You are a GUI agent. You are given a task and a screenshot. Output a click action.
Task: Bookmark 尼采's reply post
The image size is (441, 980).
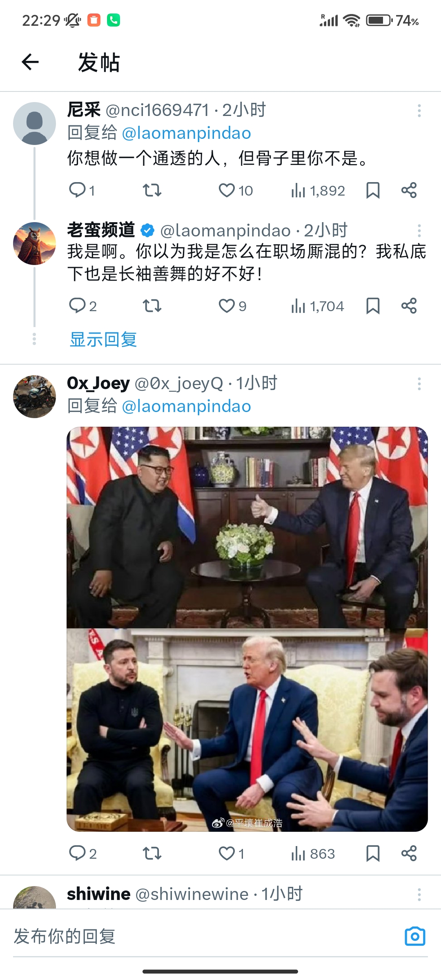pos(373,190)
